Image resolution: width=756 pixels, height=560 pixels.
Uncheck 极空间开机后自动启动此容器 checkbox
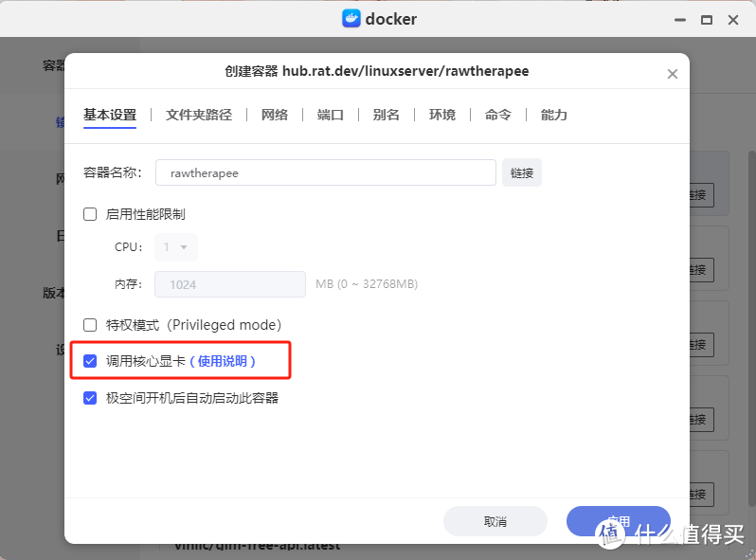pos(90,398)
